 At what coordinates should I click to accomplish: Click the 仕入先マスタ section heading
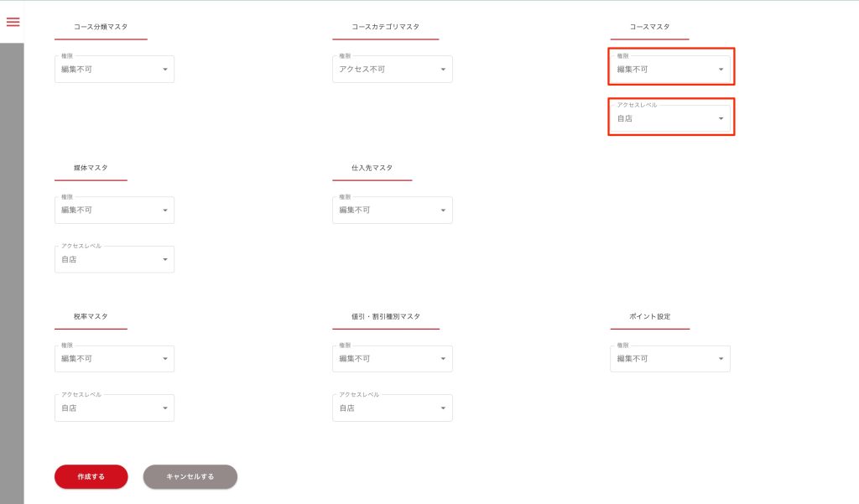(x=372, y=168)
